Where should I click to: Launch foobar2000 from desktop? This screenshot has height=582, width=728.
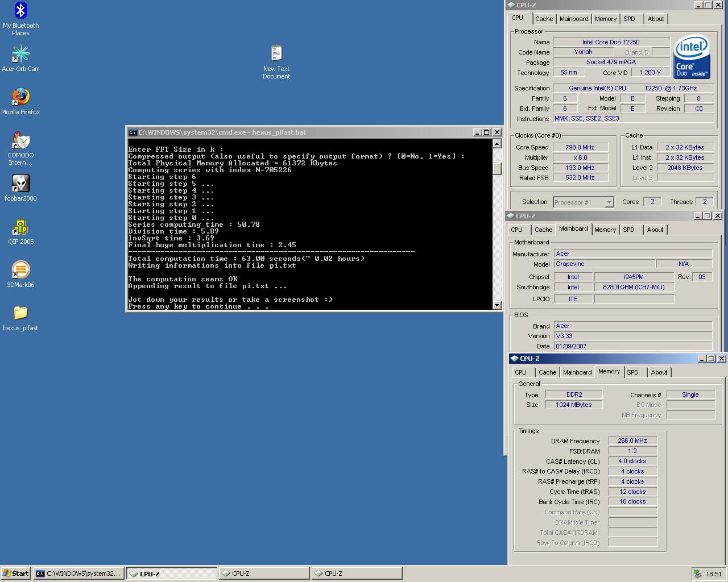(x=20, y=188)
